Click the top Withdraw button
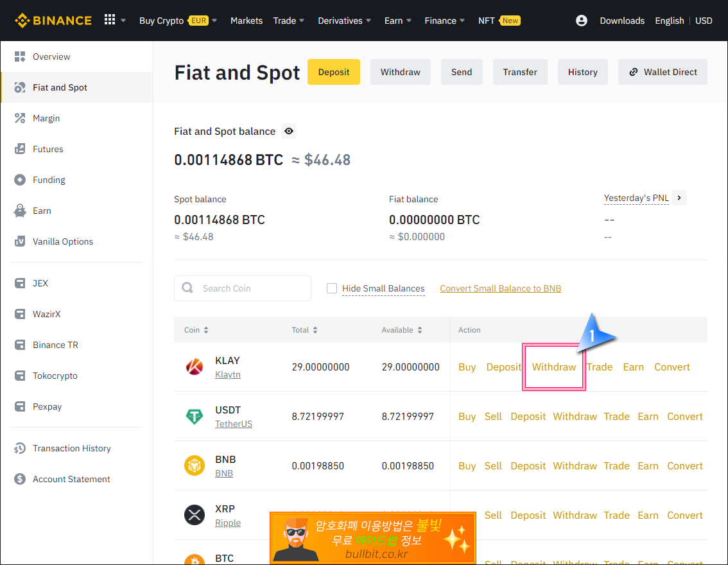This screenshot has width=728, height=565. tap(400, 72)
